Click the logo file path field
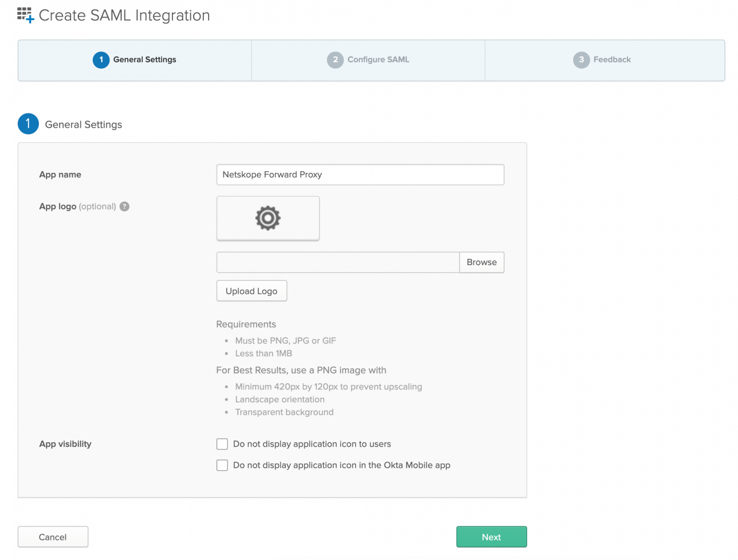 point(336,262)
